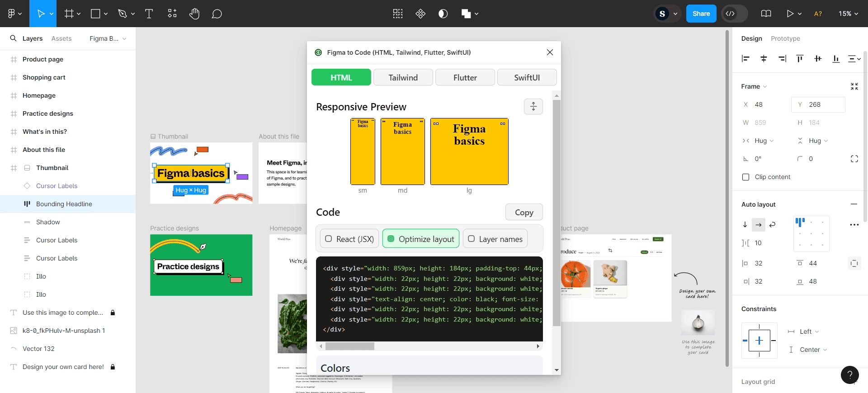Select the Move tool
The width and height of the screenshot is (868, 393).
tap(41, 14)
